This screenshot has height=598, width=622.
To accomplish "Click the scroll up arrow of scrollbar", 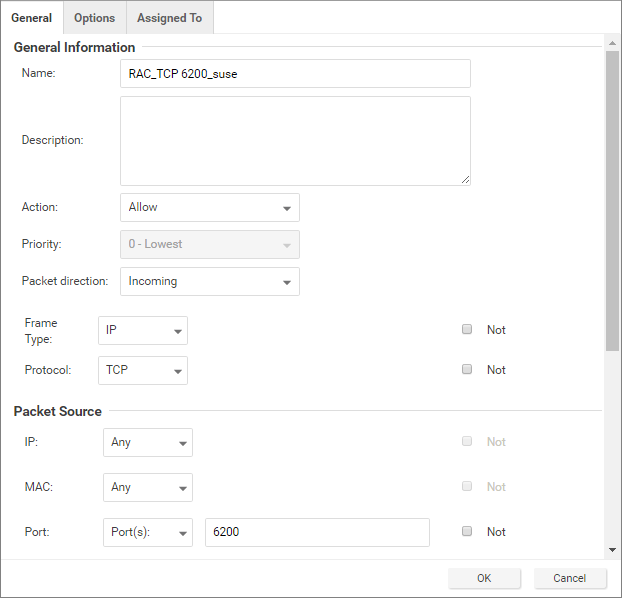I will pyautogui.click(x=613, y=42).
